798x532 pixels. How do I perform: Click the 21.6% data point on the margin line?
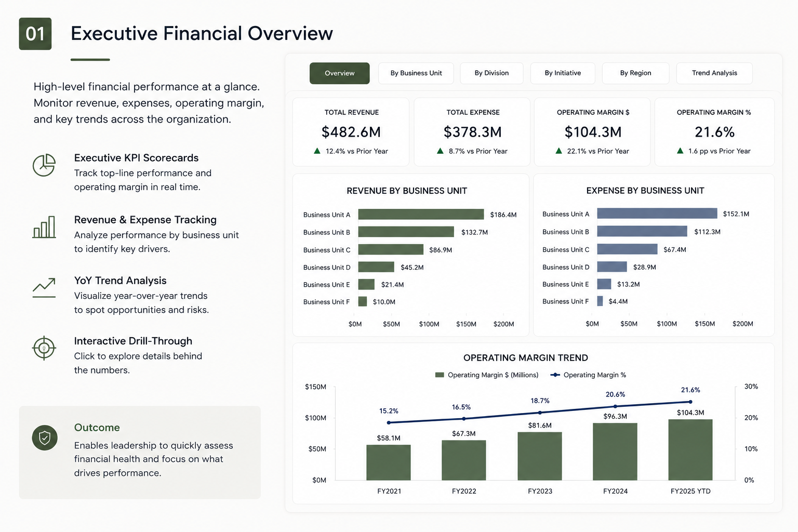coord(690,402)
